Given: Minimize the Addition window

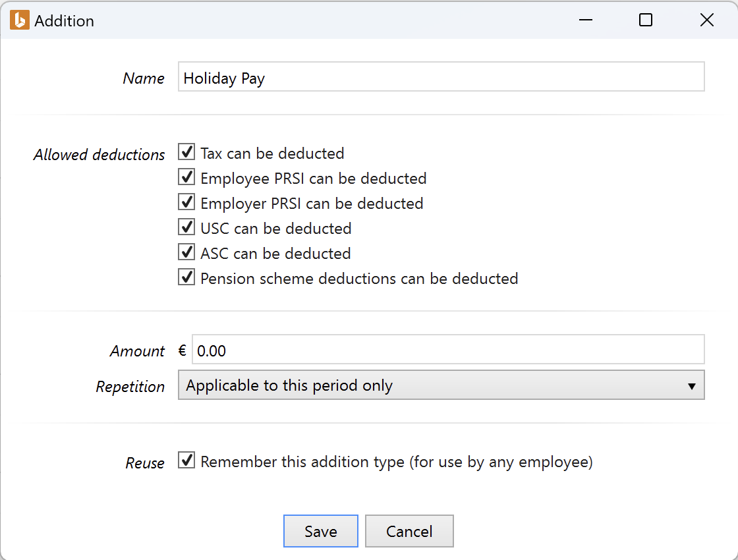Looking at the screenshot, I should coord(586,20).
